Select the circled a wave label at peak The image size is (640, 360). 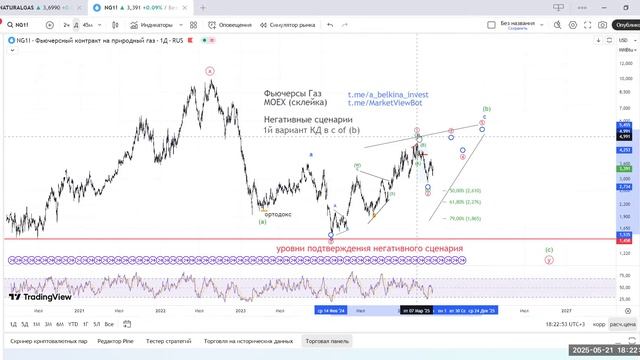[209, 71]
